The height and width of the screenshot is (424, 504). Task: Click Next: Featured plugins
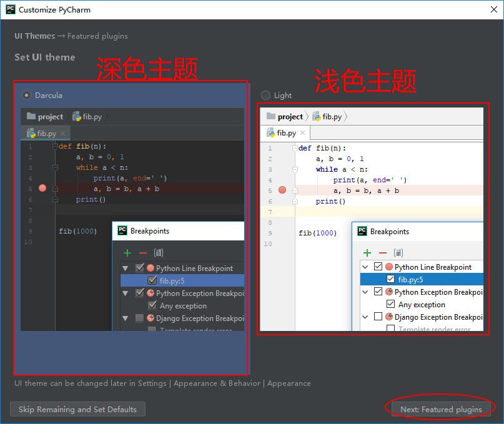[440, 408]
